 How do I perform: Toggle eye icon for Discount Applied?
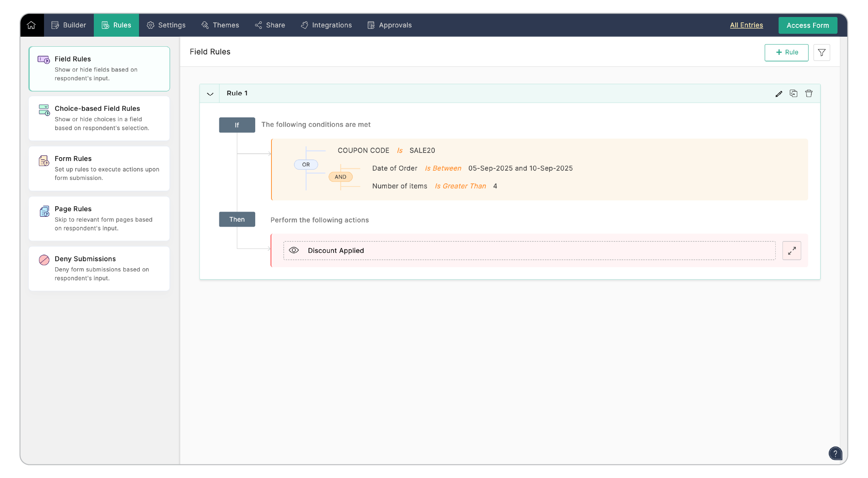(x=294, y=250)
